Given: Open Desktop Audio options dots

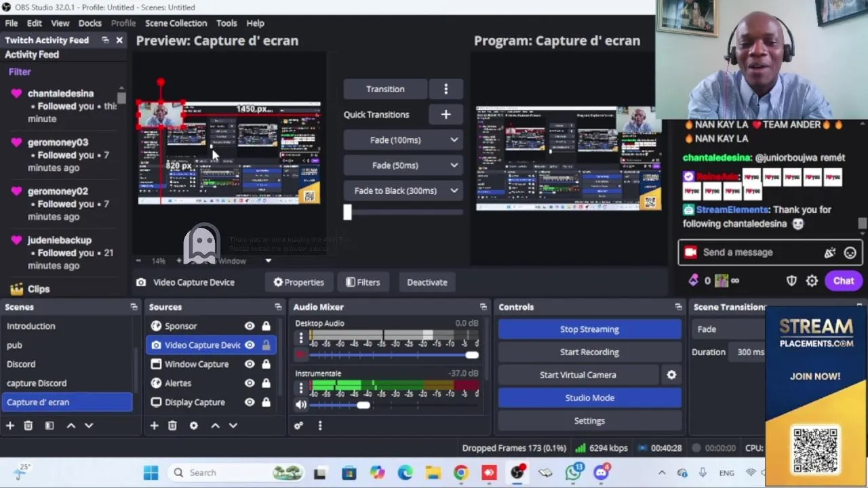Looking at the screenshot, I should [x=301, y=338].
